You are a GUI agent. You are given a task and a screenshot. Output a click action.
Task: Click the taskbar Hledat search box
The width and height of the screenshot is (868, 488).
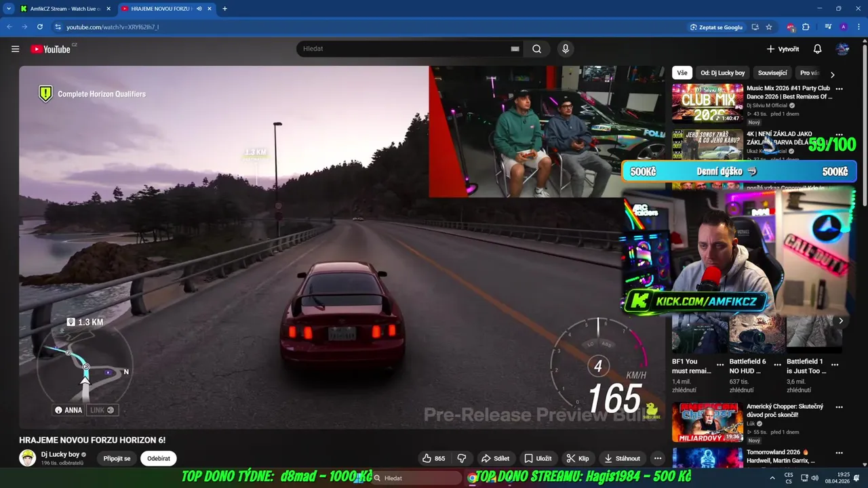click(x=416, y=479)
